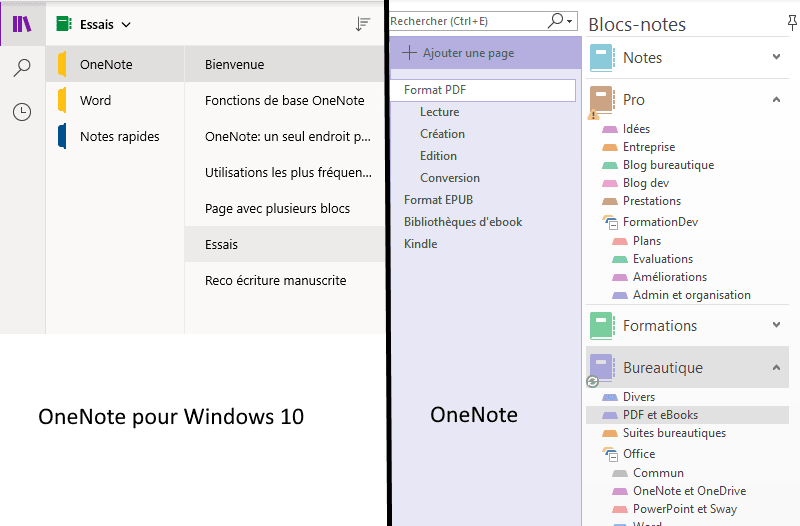The height and width of the screenshot is (526, 800).
Task: Open Fonctions de base OneNote page
Action: coord(285,101)
